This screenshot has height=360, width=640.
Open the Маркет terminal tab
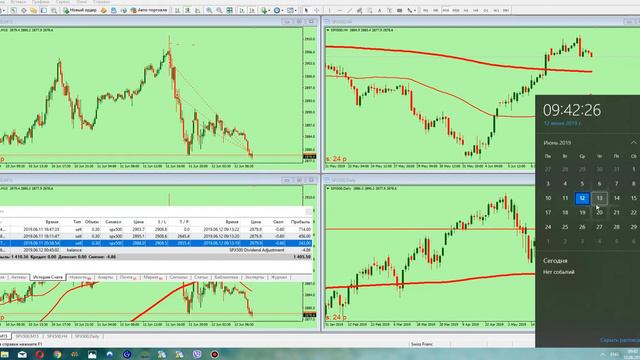point(153,277)
